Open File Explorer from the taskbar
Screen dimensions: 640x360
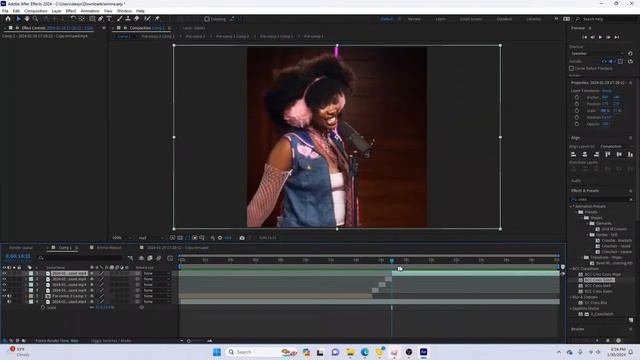[x=350, y=352]
